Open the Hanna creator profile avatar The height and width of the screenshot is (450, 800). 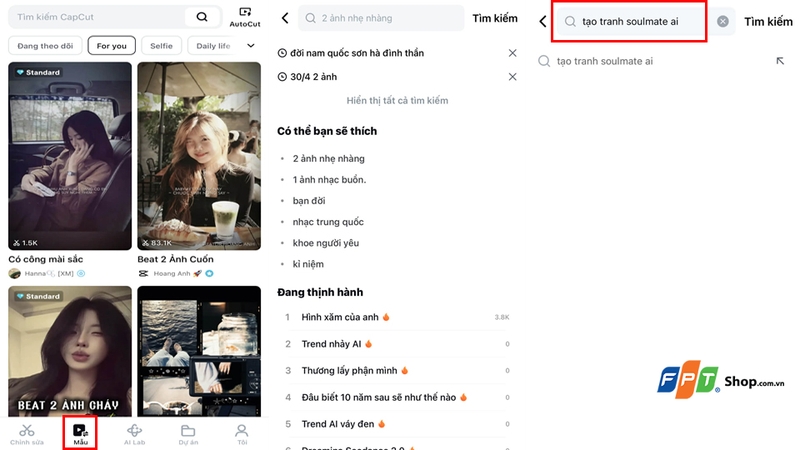click(15, 273)
